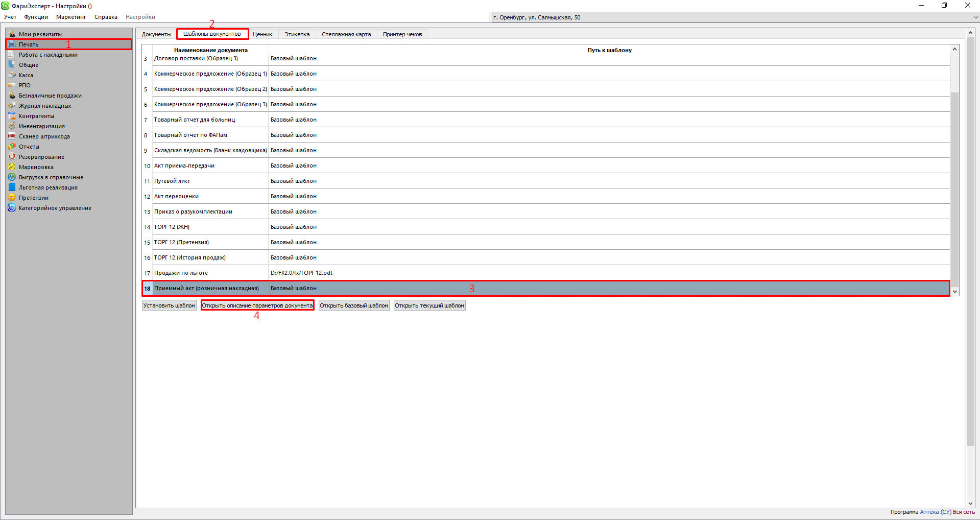Switch to the Принтер чеков tab
Image resolution: width=980 pixels, height=520 pixels.
(402, 34)
